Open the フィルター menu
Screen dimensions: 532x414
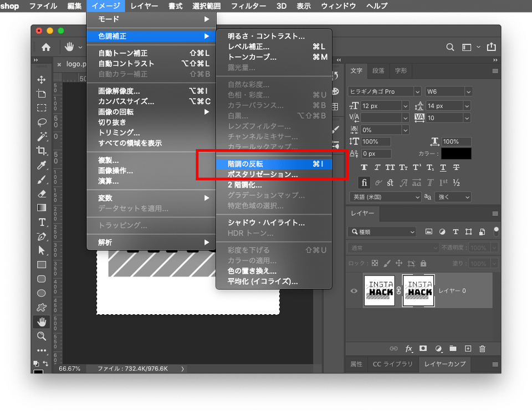point(248,6)
